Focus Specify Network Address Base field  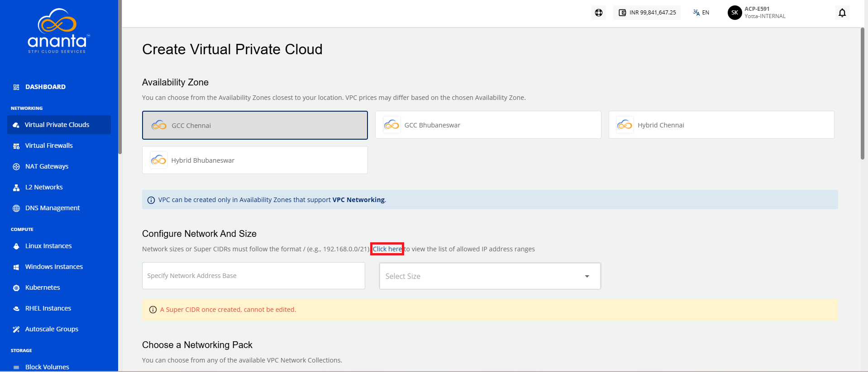coord(253,276)
